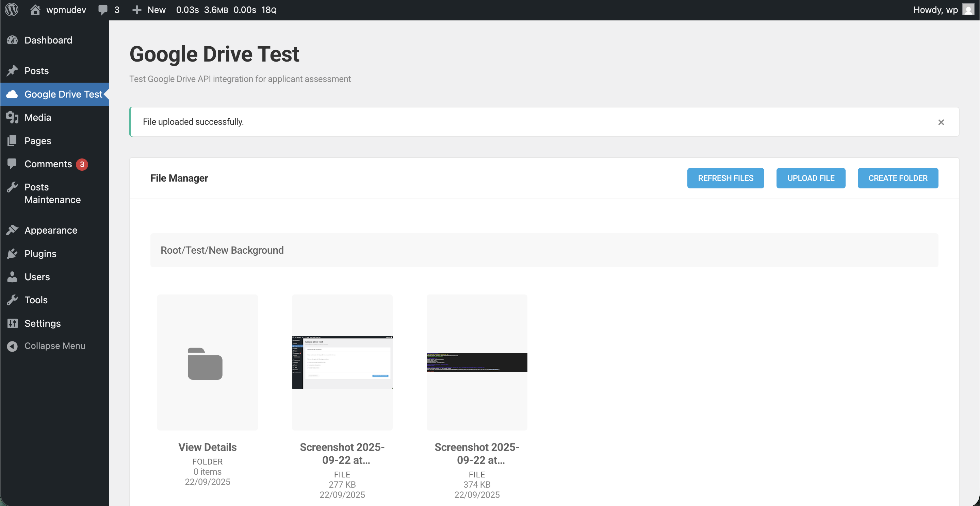
Task: Open Users menu item
Action: [37, 277]
